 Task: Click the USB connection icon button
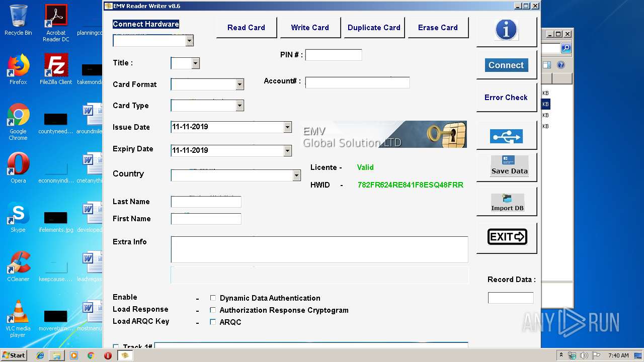coord(506,136)
